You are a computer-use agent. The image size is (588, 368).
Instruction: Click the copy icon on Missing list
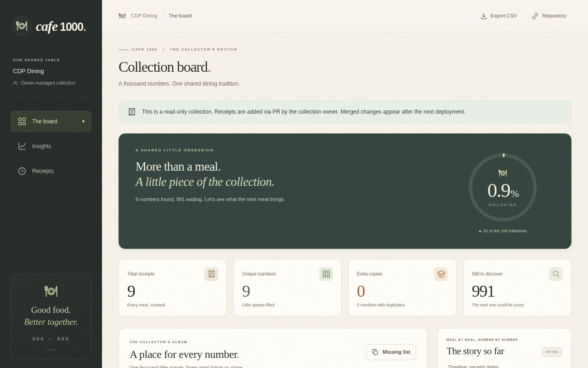point(375,352)
